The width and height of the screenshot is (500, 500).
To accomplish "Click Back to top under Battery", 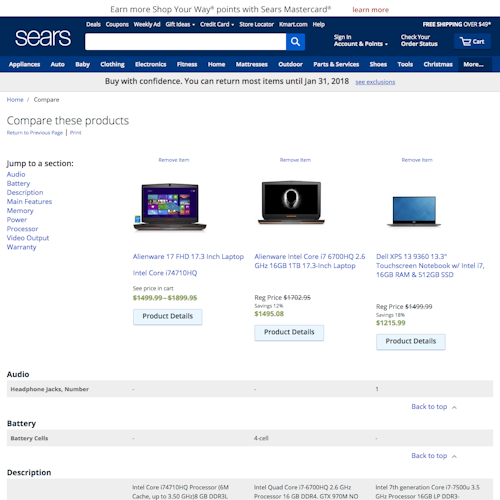I will [429, 456].
